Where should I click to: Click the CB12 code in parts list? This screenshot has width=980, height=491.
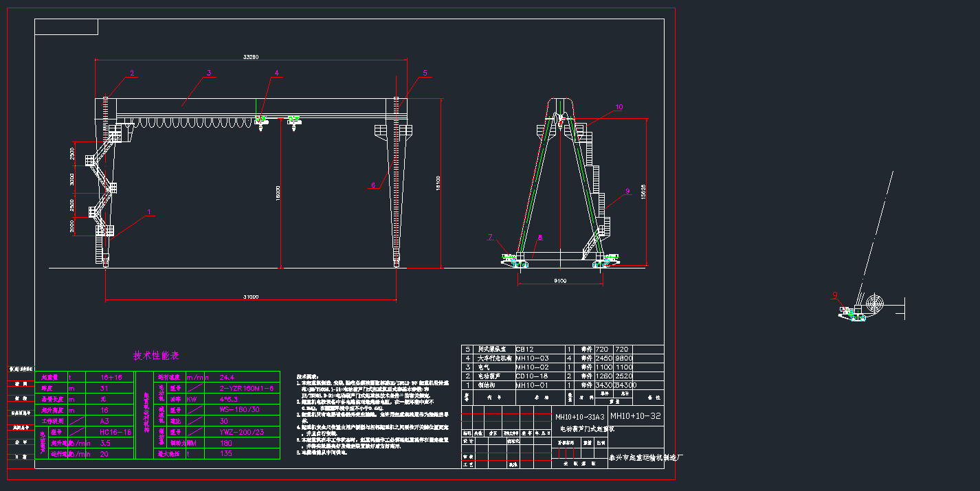[525, 350]
